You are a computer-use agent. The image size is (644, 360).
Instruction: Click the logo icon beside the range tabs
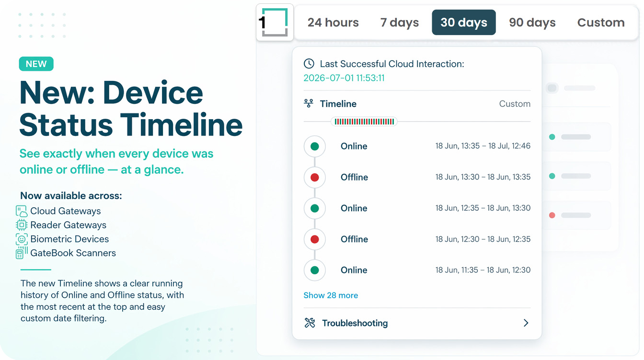coord(275,22)
